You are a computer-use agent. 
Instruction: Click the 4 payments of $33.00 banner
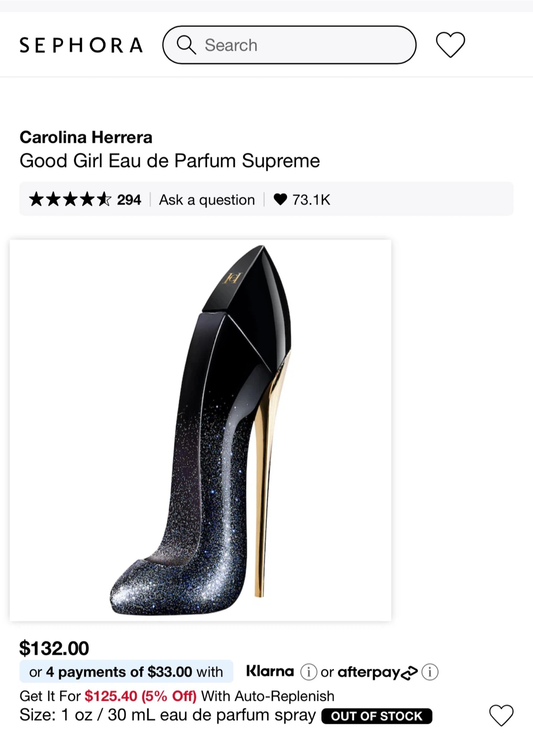[x=126, y=671]
